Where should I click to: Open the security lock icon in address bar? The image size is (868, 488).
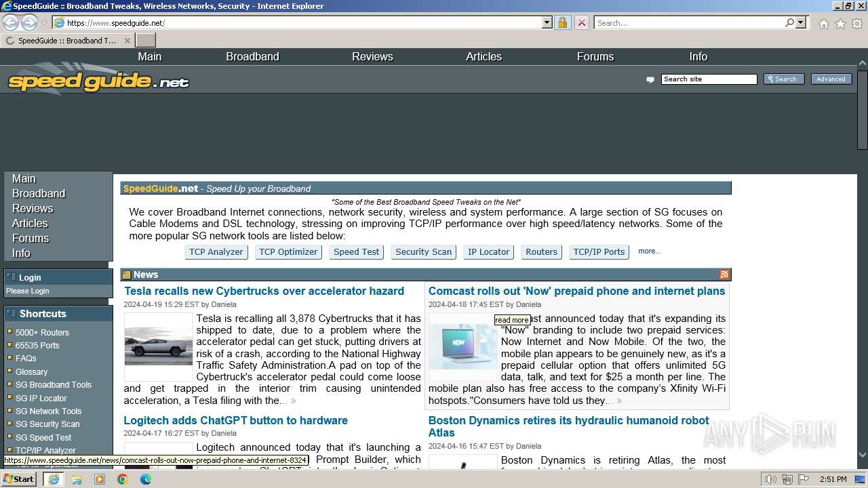562,22
